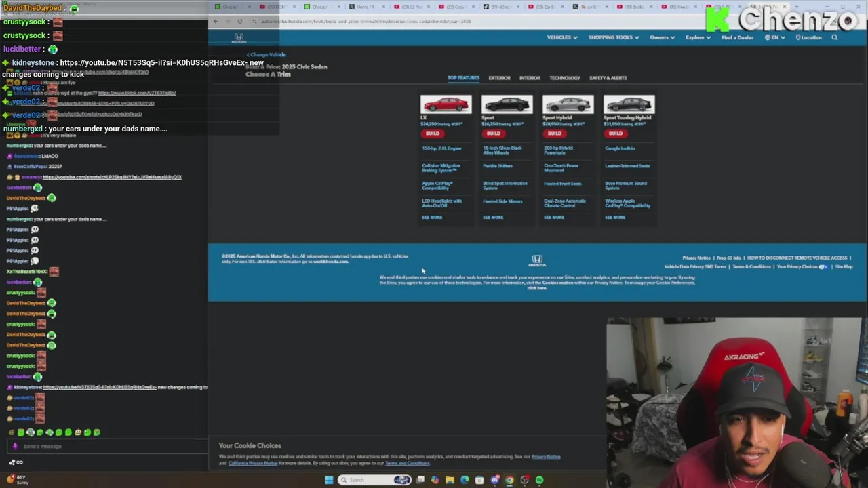Open the Task View icon on taskbar
Image resolution: width=868 pixels, height=488 pixels.
pyautogui.click(x=420, y=480)
